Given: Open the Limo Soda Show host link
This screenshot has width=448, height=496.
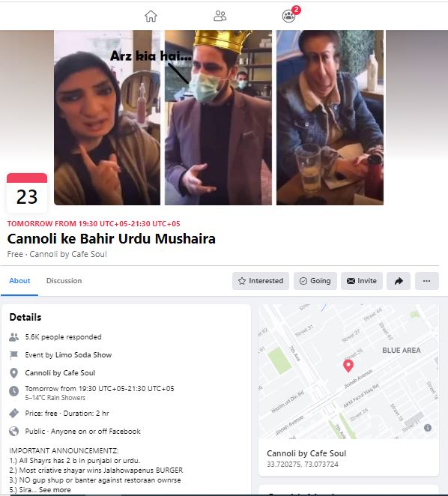Looking at the screenshot, I should [83, 355].
